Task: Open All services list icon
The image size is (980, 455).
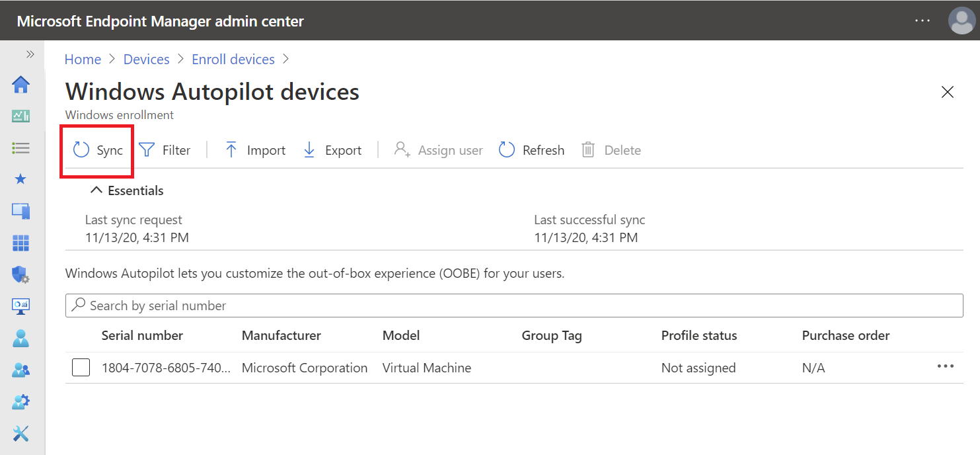Action: [x=21, y=147]
